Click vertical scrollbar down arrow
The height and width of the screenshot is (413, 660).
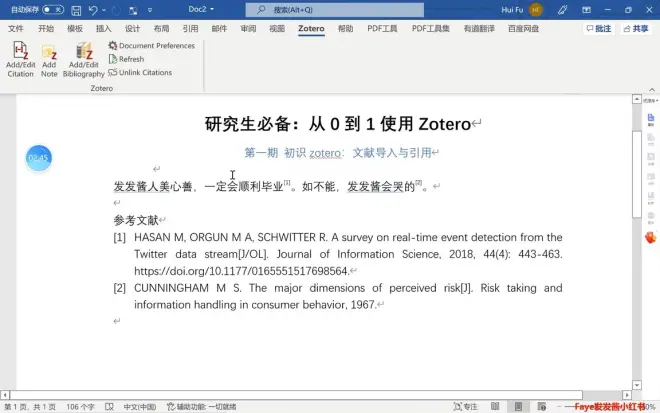point(637,385)
